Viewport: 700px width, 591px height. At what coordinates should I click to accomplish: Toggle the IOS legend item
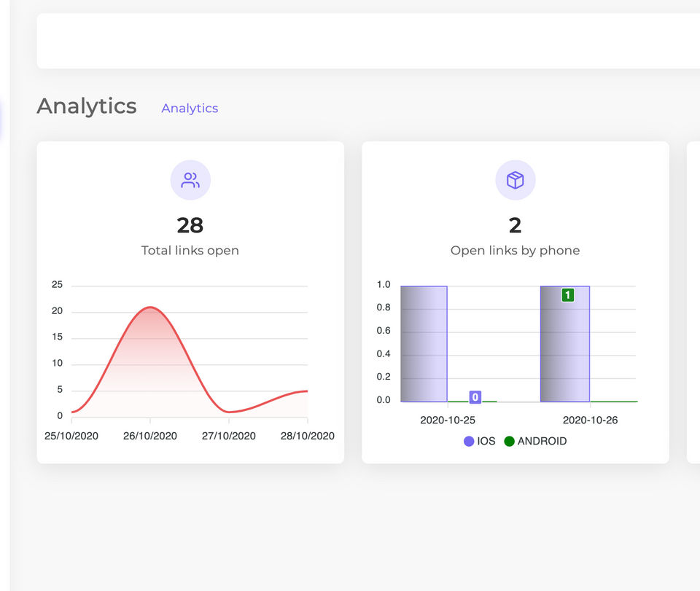(x=480, y=441)
